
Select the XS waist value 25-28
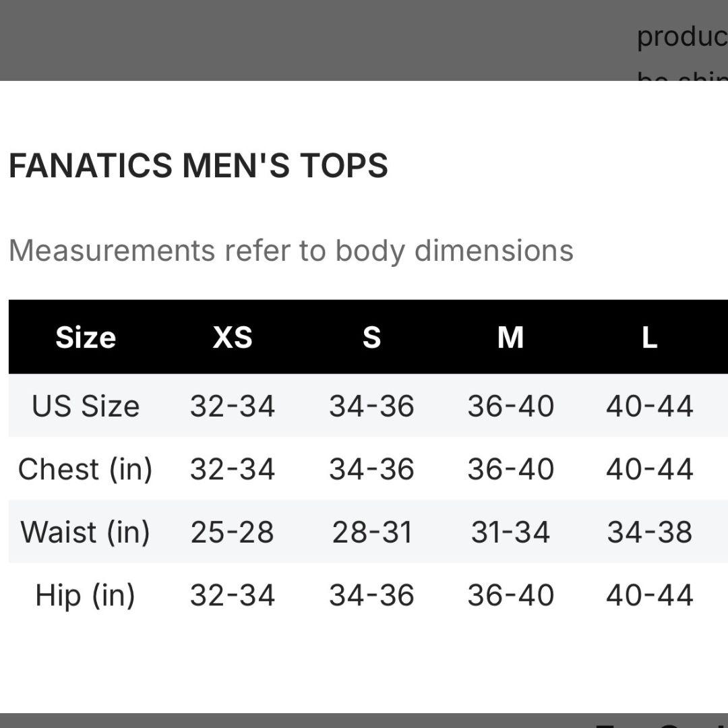click(x=233, y=532)
